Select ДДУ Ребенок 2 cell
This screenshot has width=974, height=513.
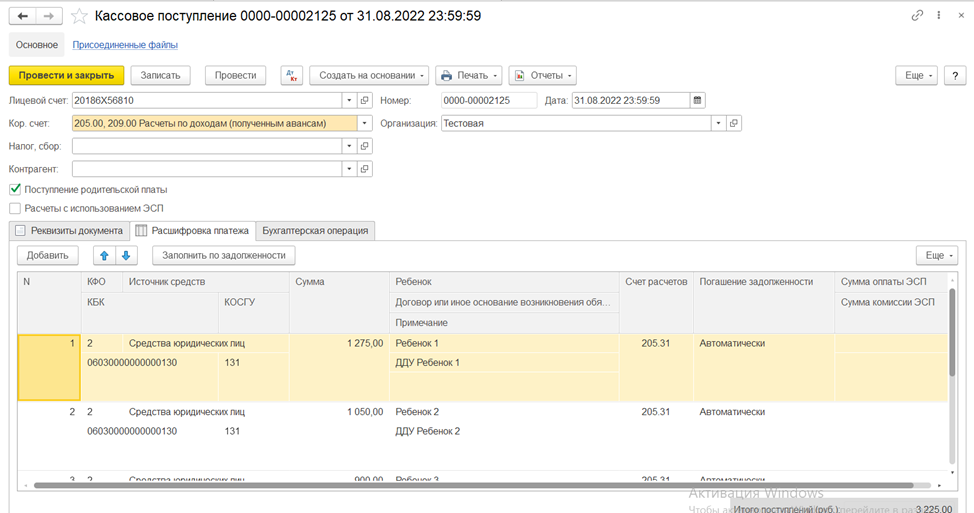coord(504,431)
